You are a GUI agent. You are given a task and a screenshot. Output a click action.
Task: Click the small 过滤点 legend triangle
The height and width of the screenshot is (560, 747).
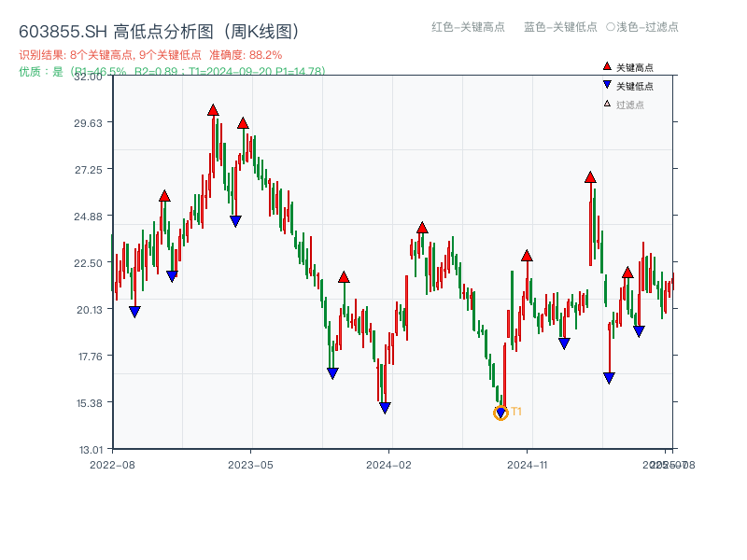pyautogui.click(x=607, y=104)
